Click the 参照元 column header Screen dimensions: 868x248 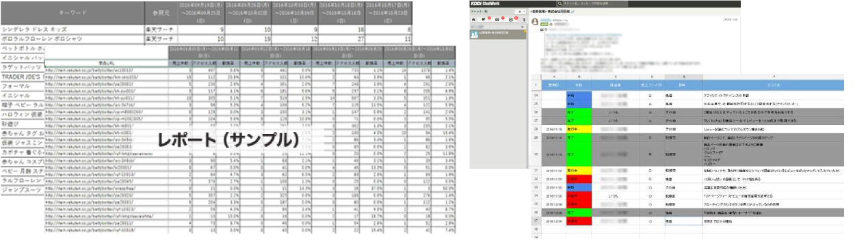click(161, 12)
